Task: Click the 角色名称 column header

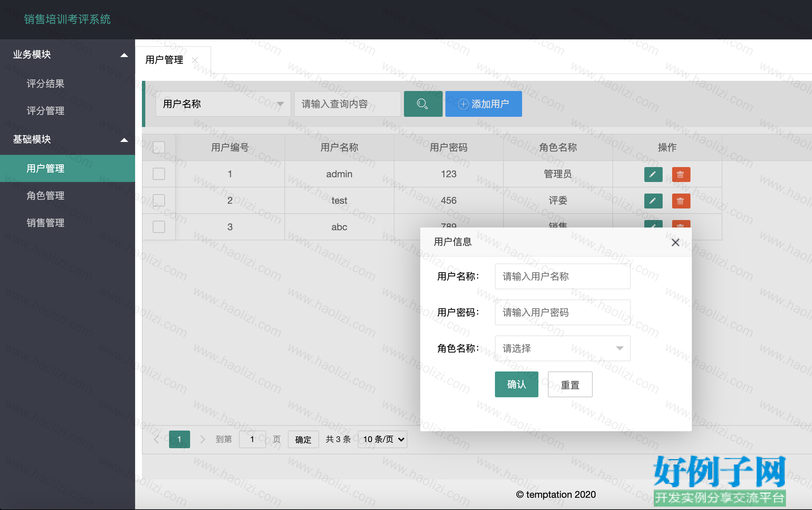Action: coord(558,147)
